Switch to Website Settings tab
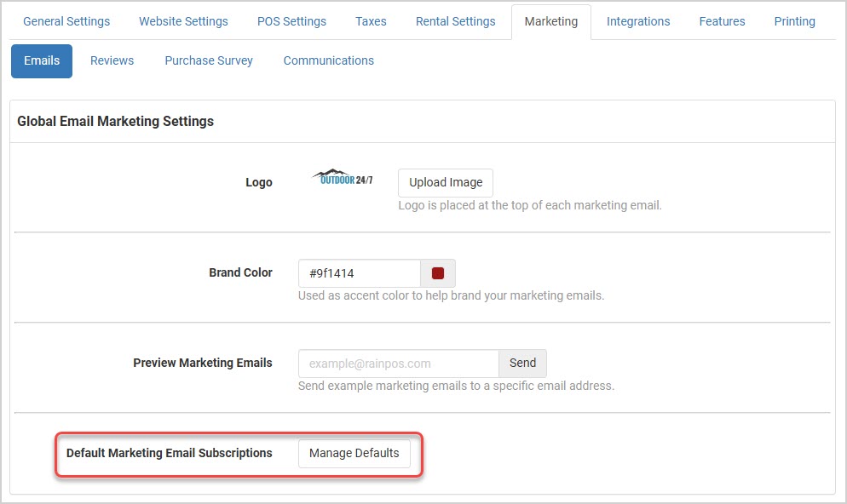 (x=184, y=21)
